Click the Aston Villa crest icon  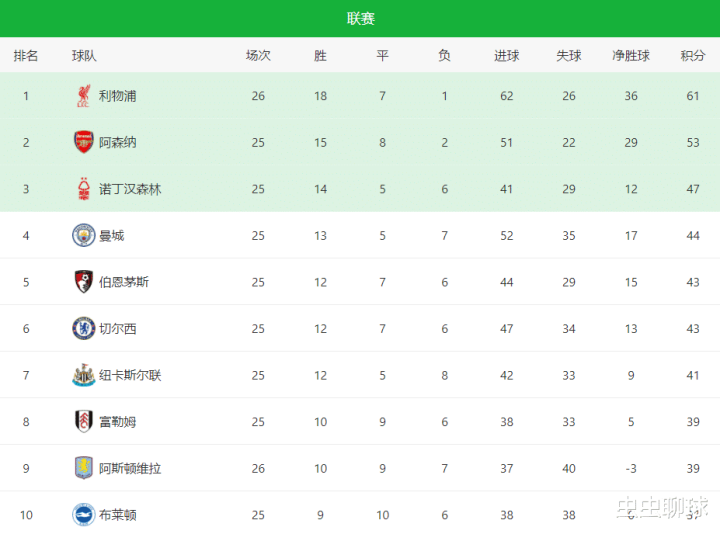click(x=84, y=468)
